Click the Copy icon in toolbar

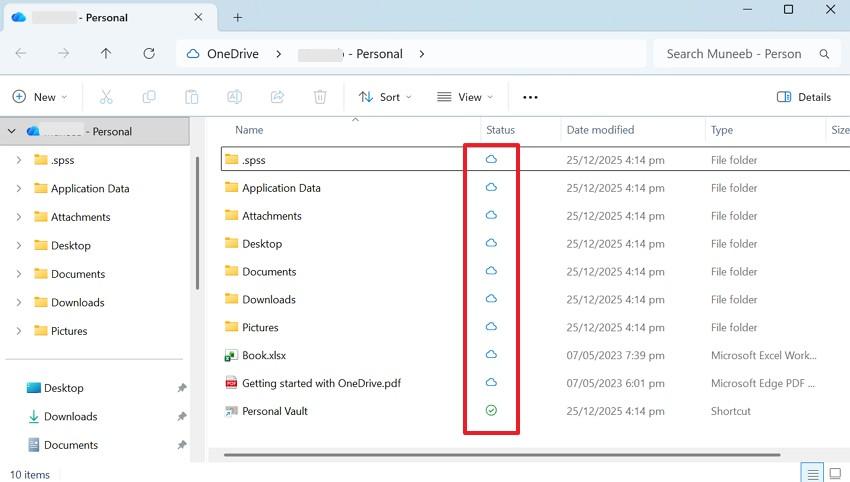click(149, 97)
